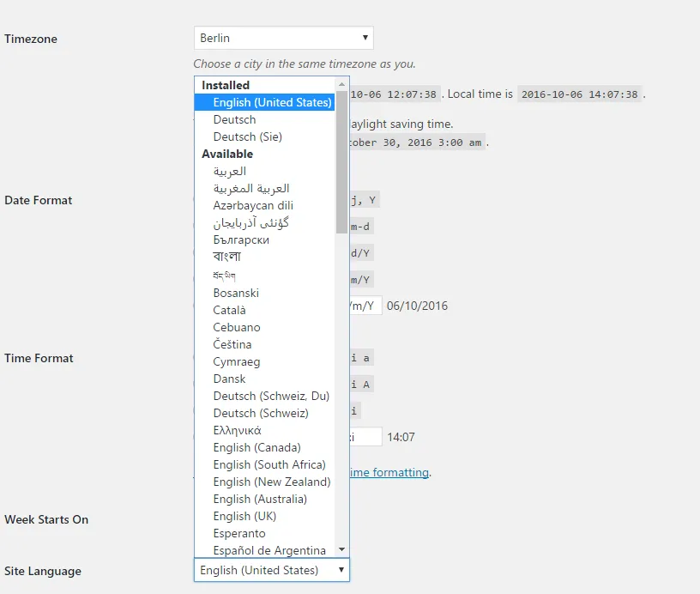This screenshot has height=594, width=700.
Task: Open the time formatting documentation link
Action: tap(389, 472)
